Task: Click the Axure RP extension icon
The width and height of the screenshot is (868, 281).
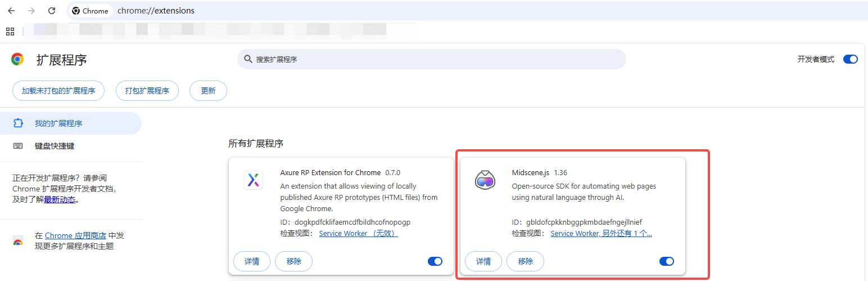Action: coord(254,180)
